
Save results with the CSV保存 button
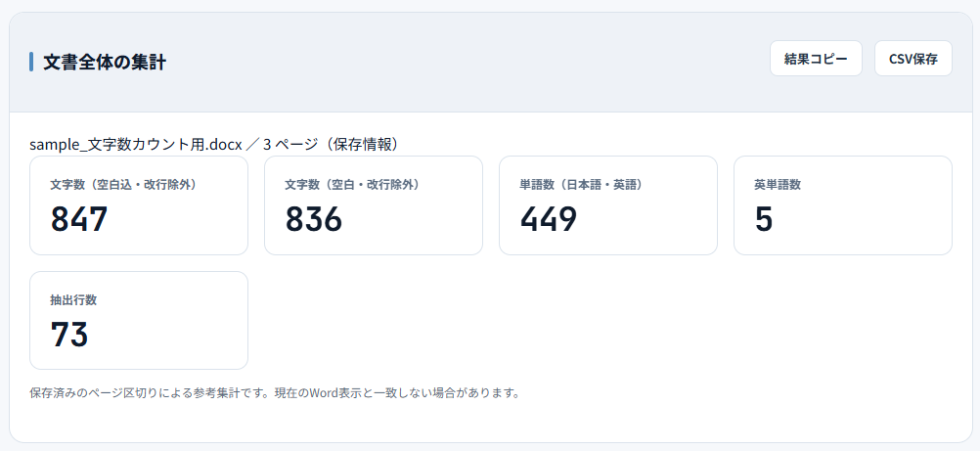tap(913, 59)
